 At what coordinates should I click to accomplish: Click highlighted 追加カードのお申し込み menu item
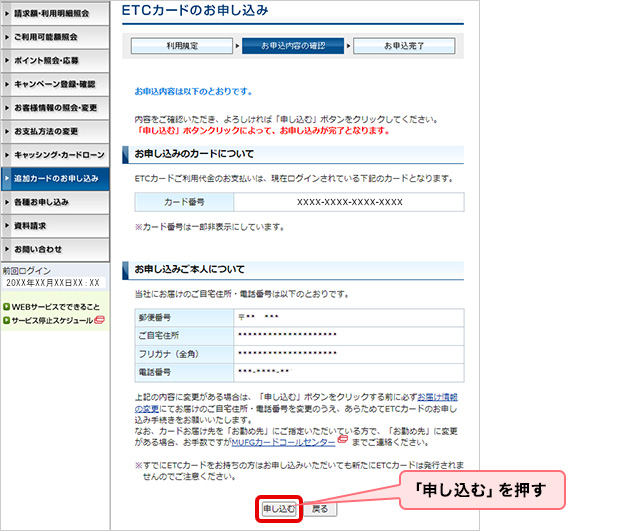(x=53, y=178)
